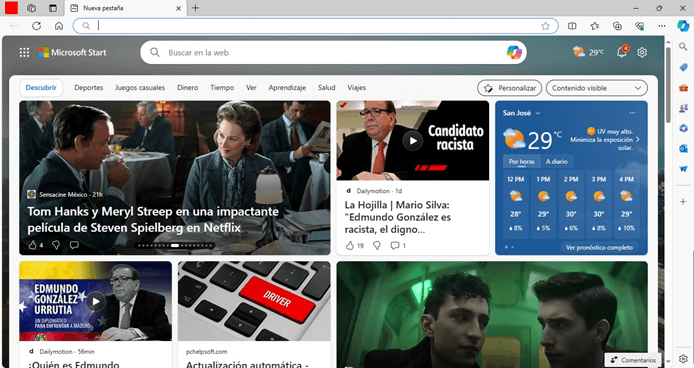Like the Tom Hanks article thumbs up
Image resolution: width=694 pixels, height=368 pixels.
click(32, 245)
